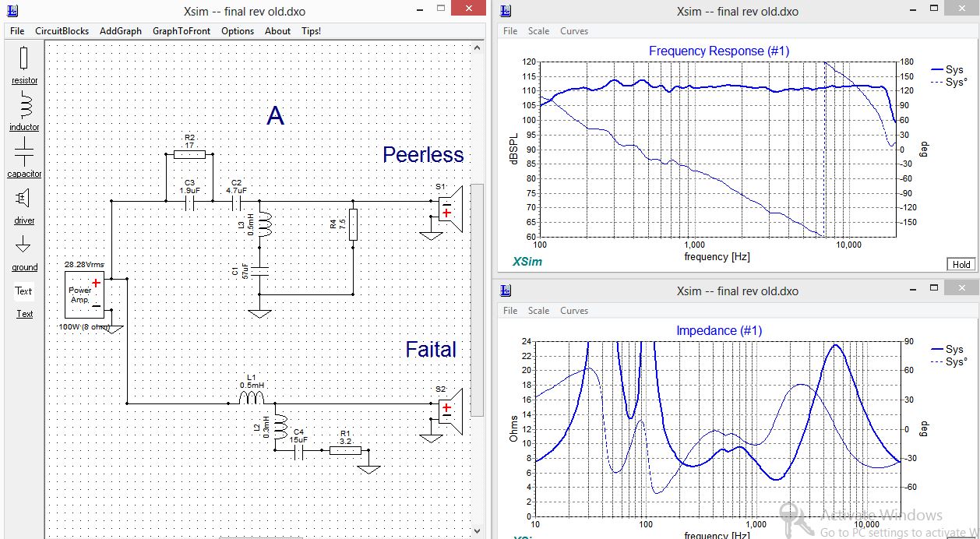Click ground symbol below capacitor C1
Image resolution: width=980 pixels, height=539 pixels.
point(259,313)
